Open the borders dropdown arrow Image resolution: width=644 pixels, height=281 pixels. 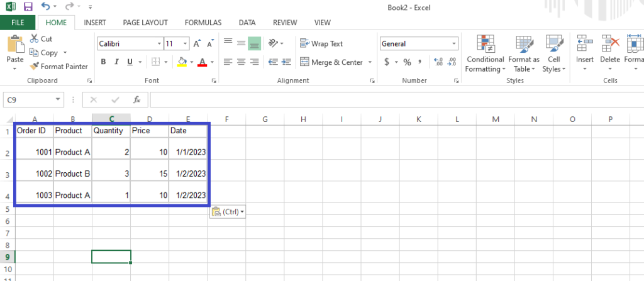166,62
